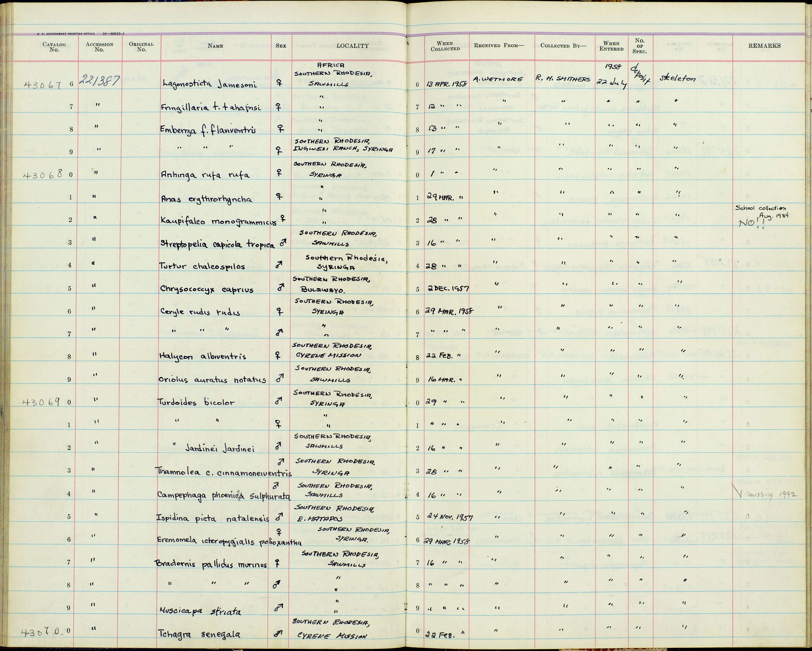Click the 'Received From—' column header
812x651 pixels.
click(499, 46)
